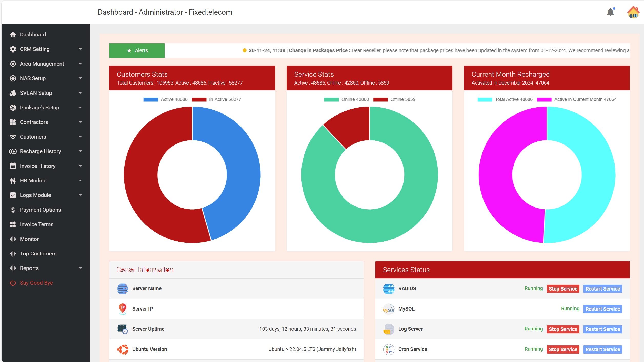This screenshot has height=362, width=644.
Task: Stop the Cron Service
Action: point(563,349)
